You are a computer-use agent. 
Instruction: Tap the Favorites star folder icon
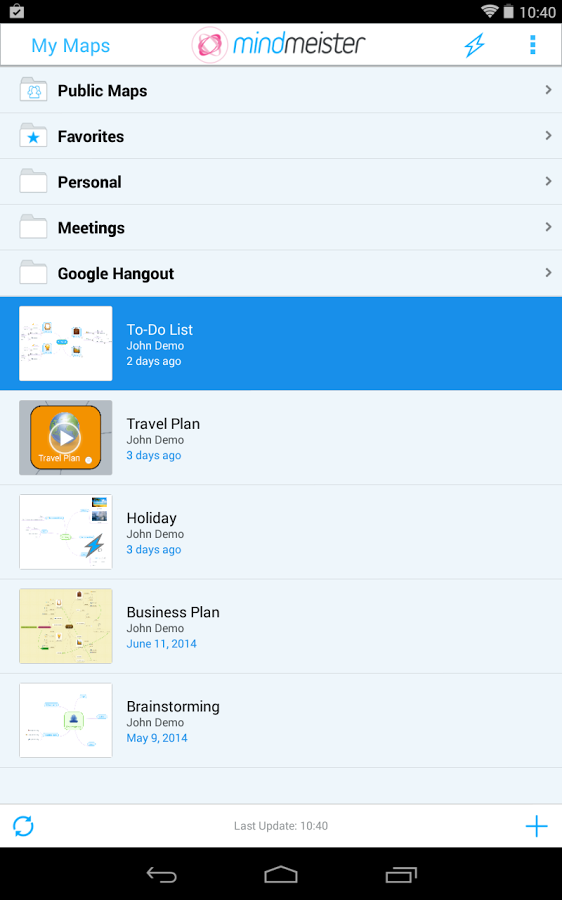coord(33,136)
